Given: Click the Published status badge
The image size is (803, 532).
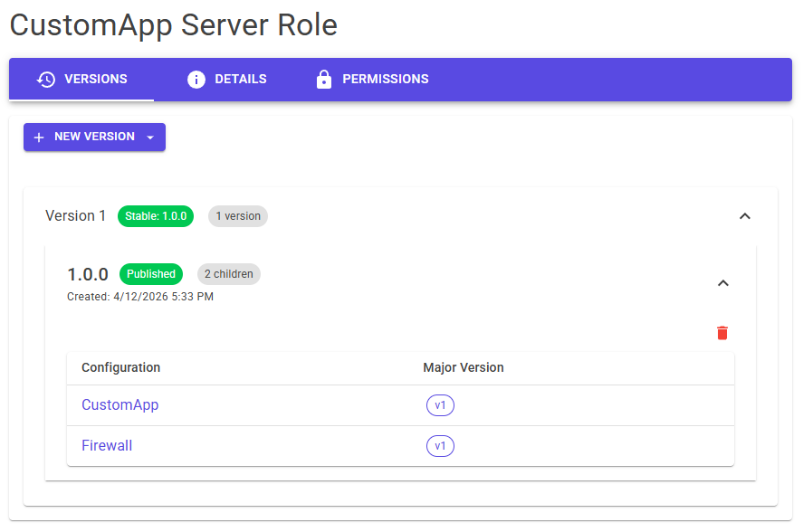Looking at the screenshot, I should pyautogui.click(x=150, y=274).
